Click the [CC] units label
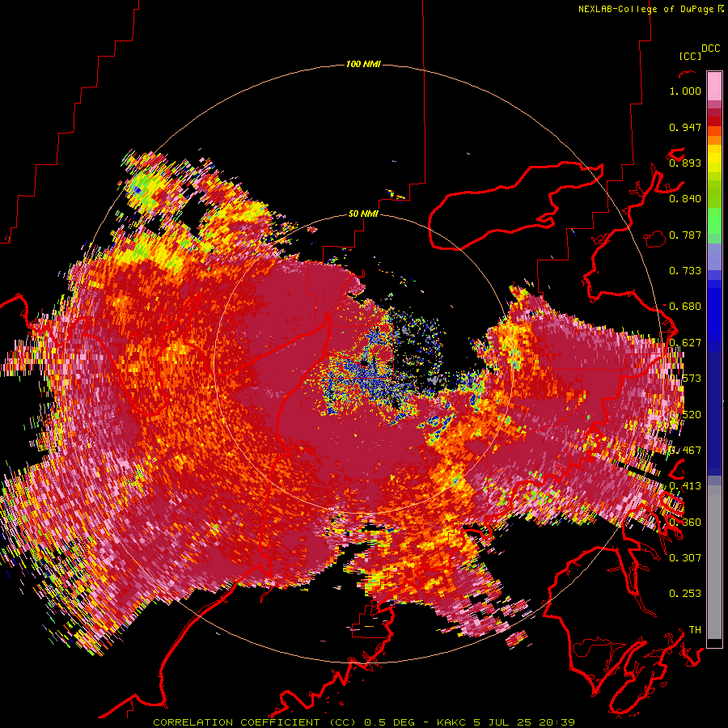The image size is (728, 728). pyautogui.click(x=690, y=56)
